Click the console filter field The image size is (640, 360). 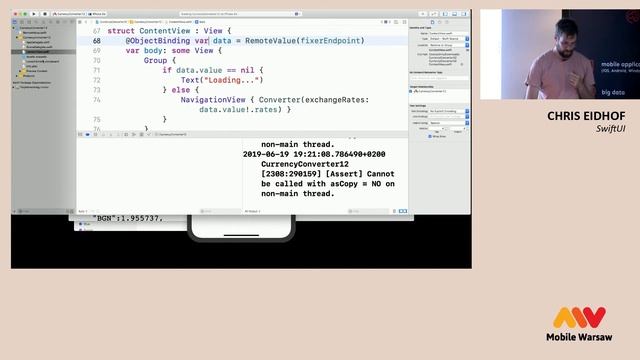(369, 211)
